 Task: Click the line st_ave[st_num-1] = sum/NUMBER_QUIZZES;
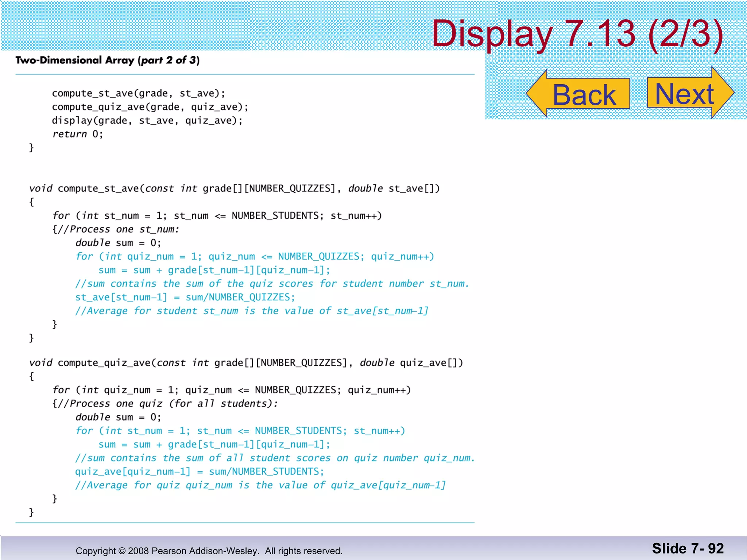pyautogui.click(x=185, y=297)
